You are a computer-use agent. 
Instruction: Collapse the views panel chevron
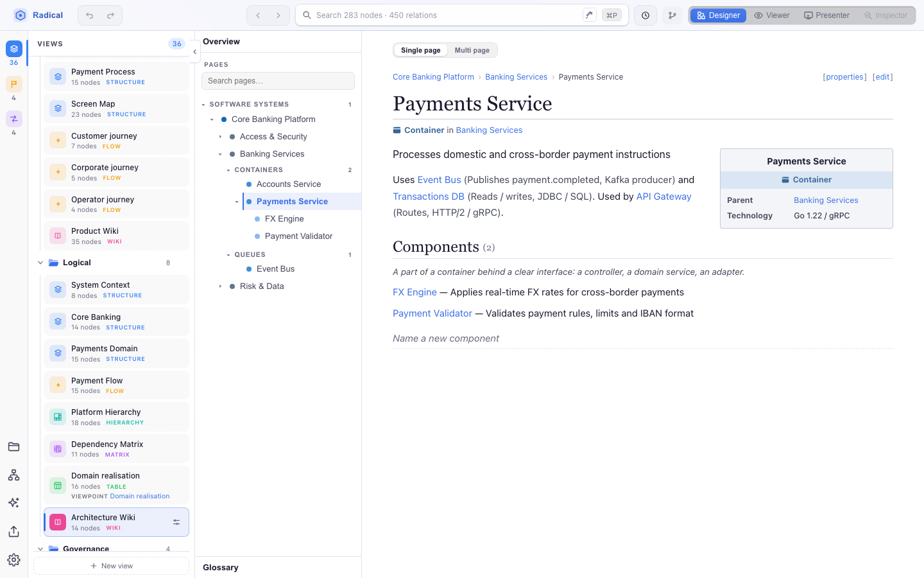[x=194, y=52]
